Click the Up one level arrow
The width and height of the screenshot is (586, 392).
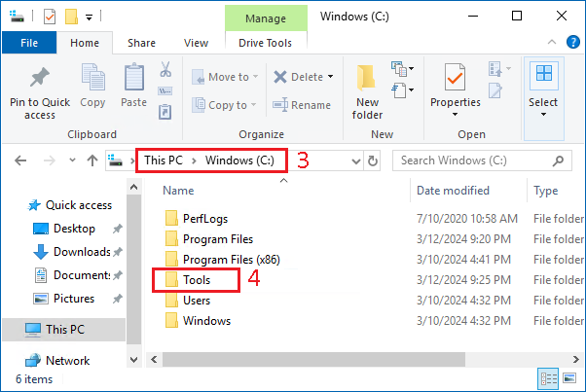[92, 160]
